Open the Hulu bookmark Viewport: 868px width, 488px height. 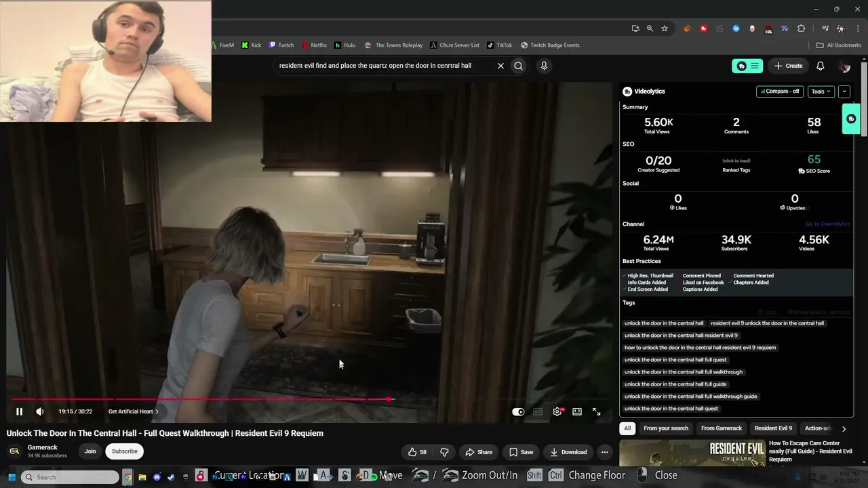345,45
